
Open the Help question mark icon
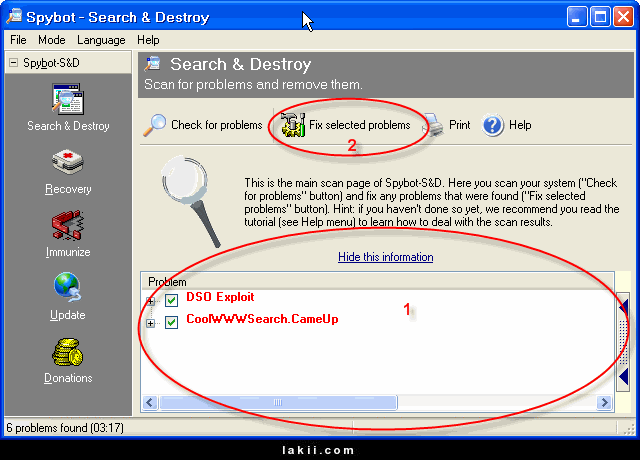click(492, 125)
